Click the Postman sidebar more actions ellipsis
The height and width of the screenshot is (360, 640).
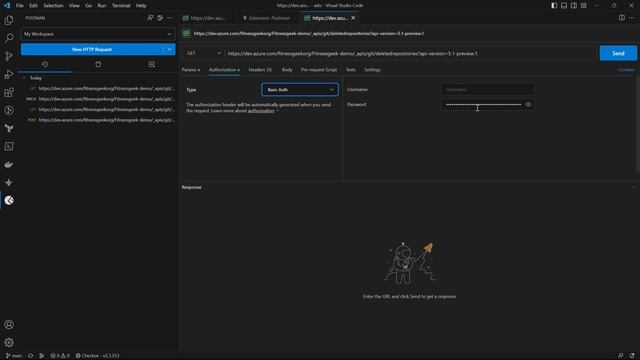170,18
